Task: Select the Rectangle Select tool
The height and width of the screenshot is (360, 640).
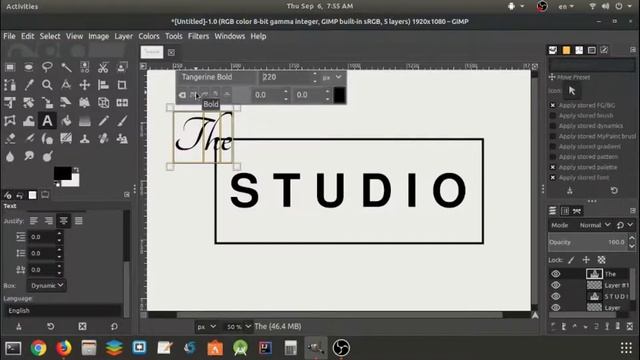Action: click(10, 67)
